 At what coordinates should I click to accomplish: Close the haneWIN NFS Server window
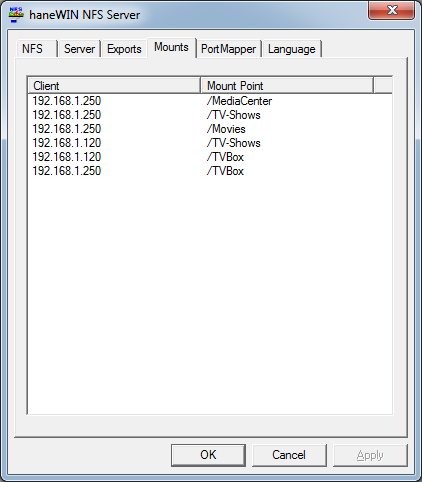coord(391,10)
